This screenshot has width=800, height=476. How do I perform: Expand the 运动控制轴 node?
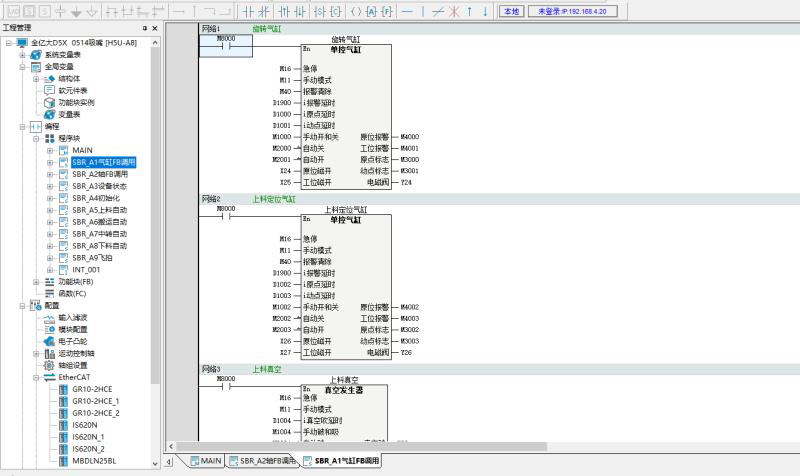pos(36,354)
